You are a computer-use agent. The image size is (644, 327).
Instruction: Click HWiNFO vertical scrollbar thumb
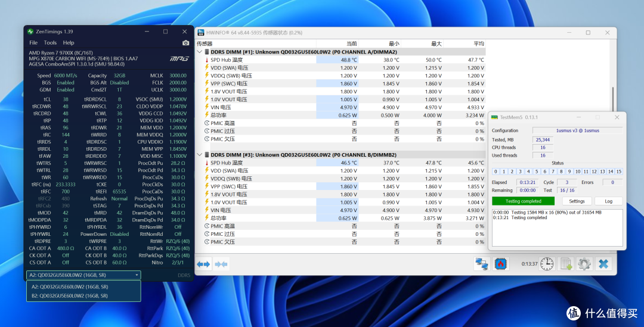pyautogui.click(x=613, y=98)
